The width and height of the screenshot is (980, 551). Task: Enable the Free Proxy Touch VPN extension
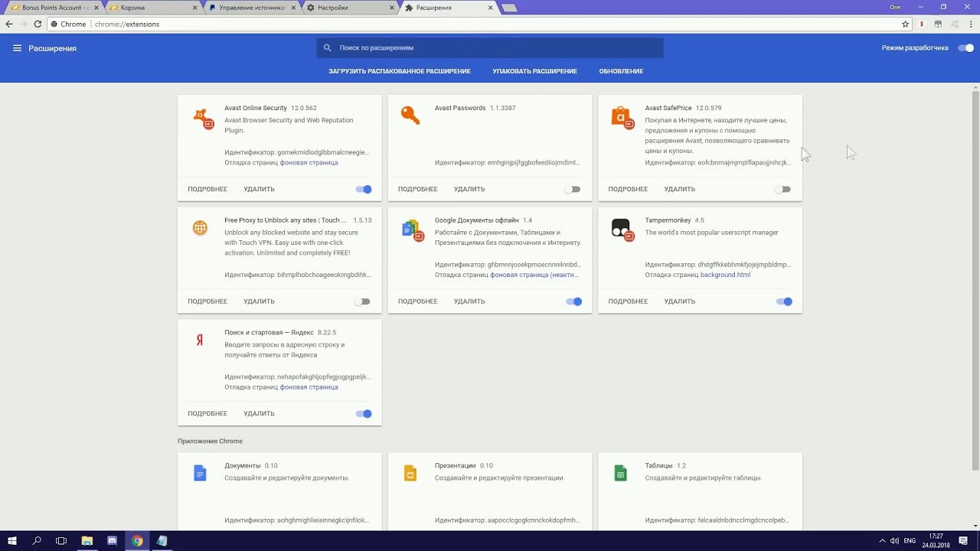click(363, 302)
